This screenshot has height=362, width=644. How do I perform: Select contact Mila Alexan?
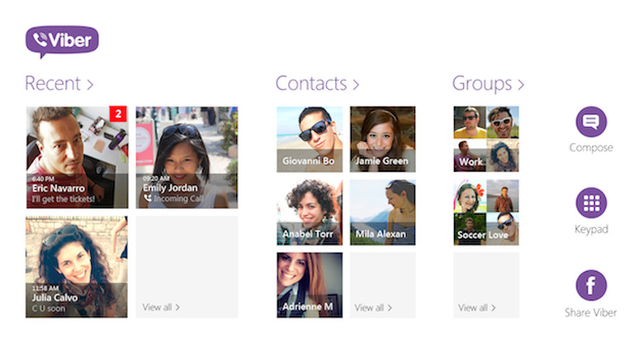[382, 212]
